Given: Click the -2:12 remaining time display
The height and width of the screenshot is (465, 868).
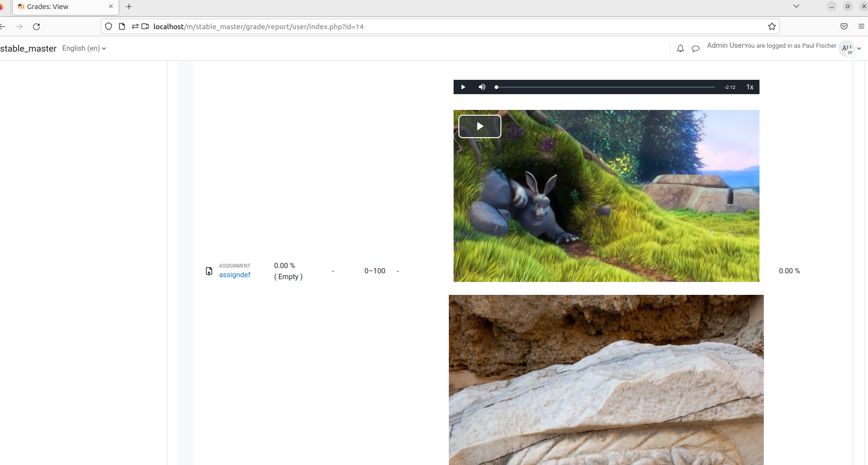Looking at the screenshot, I should coord(730,87).
